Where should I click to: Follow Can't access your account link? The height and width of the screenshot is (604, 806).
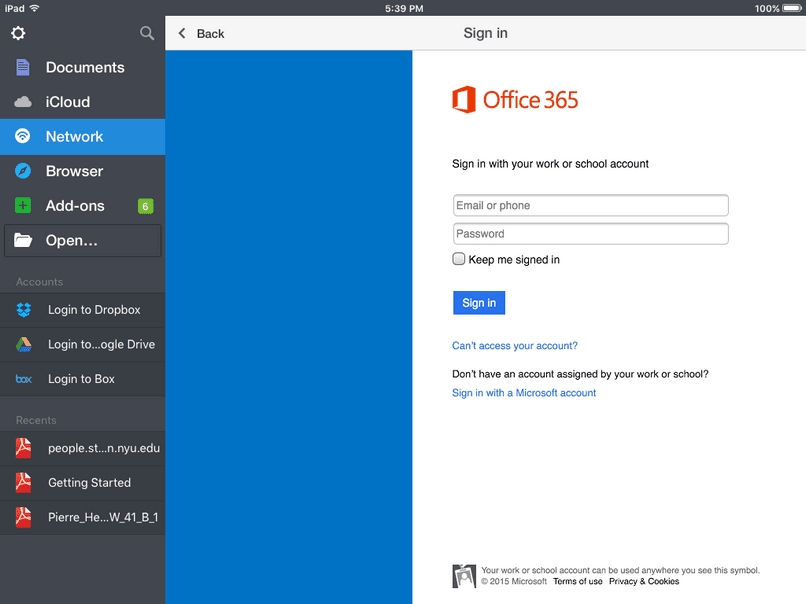click(x=515, y=345)
